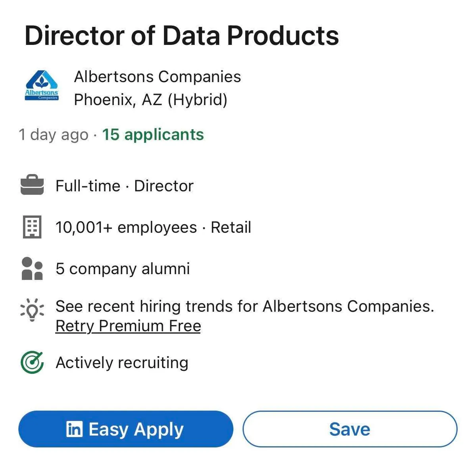476x467 pixels.
Task: Click the green target recruiting icon
Action: tap(32, 362)
